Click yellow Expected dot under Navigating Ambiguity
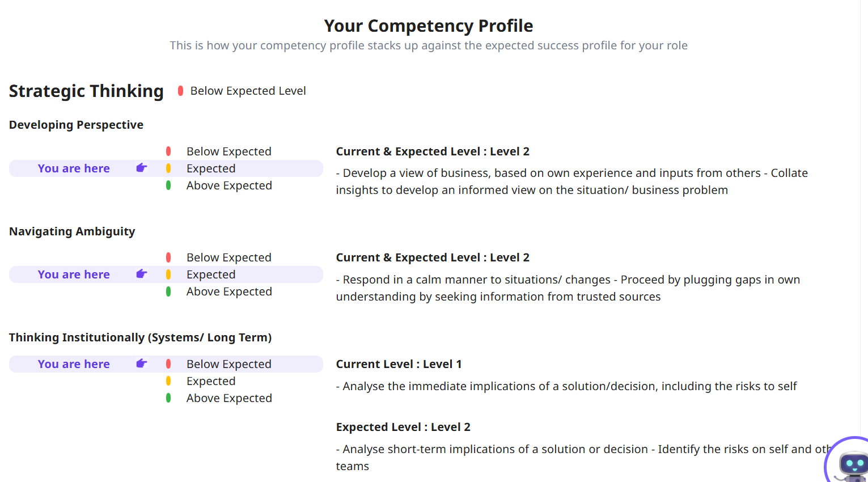Image resolution: width=868 pixels, height=482 pixels. pyautogui.click(x=168, y=274)
